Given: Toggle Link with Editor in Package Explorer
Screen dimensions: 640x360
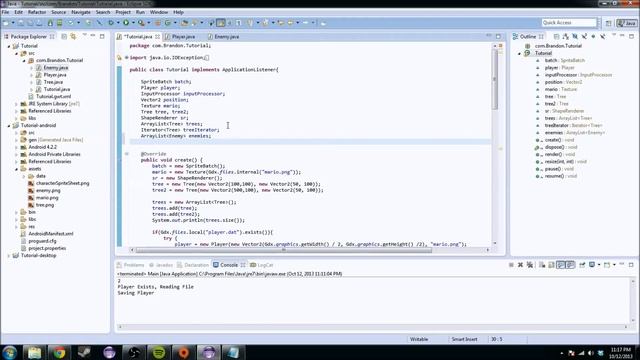Looking at the screenshot, I should 73,36.
